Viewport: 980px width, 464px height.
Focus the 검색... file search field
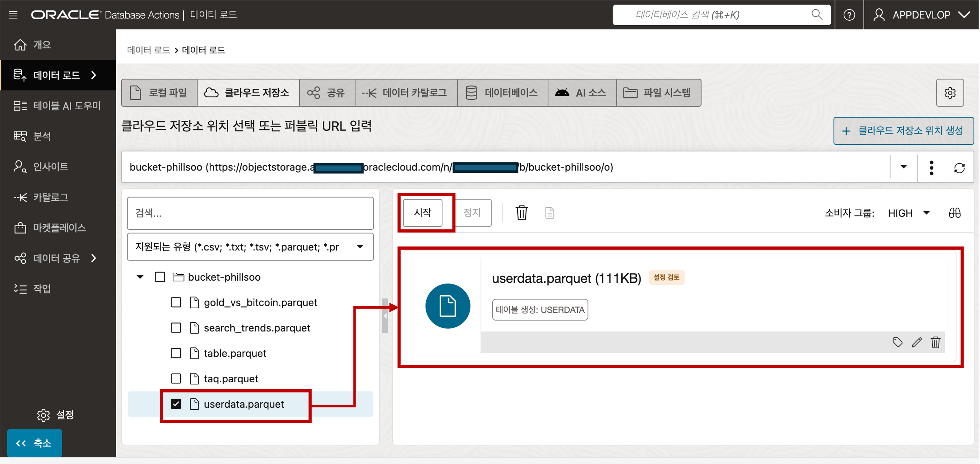[x=250, y=213]
